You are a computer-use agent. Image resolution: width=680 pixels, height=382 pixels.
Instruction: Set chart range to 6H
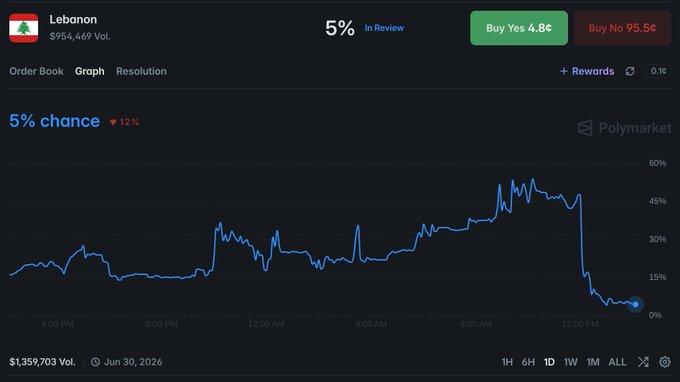click(x=528, y=362)
